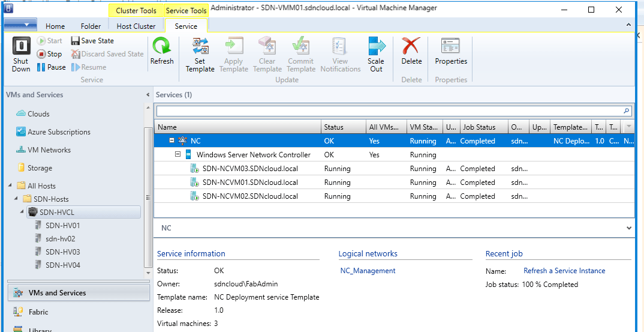Click the Resume service icon
The height and width of the screenshot is (332, 644).
(75, 67)
